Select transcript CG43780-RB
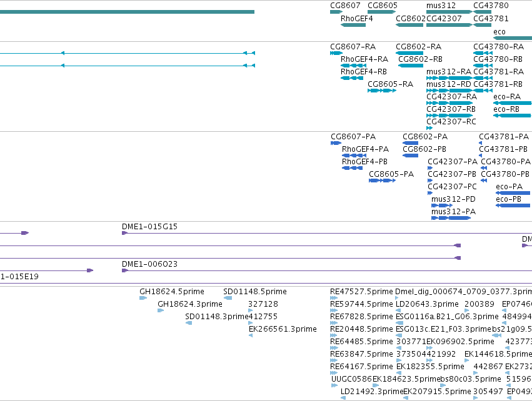 tap(498, 59)
